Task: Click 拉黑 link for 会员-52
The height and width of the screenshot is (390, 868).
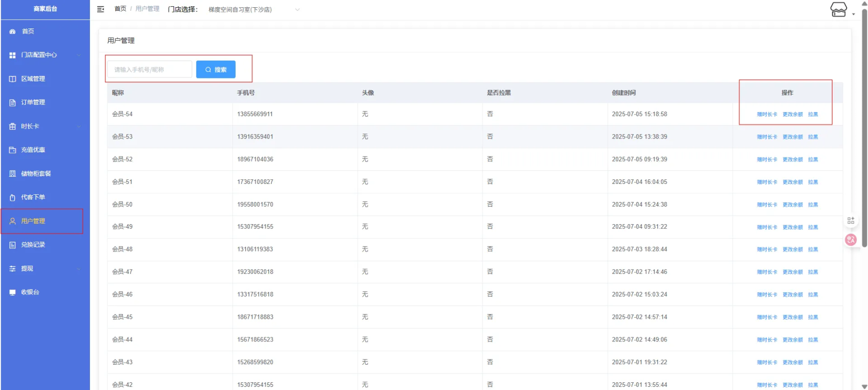Action: tap(813, 160)
